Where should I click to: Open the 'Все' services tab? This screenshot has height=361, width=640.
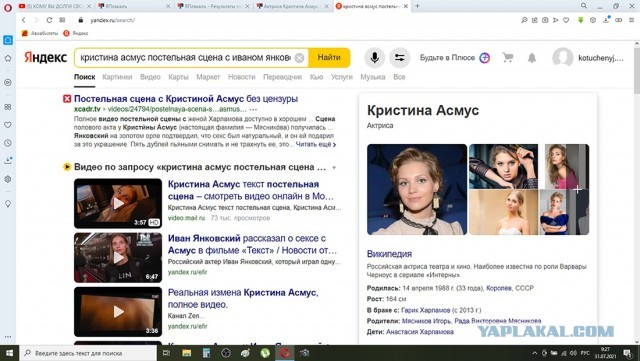click(399, 77)
